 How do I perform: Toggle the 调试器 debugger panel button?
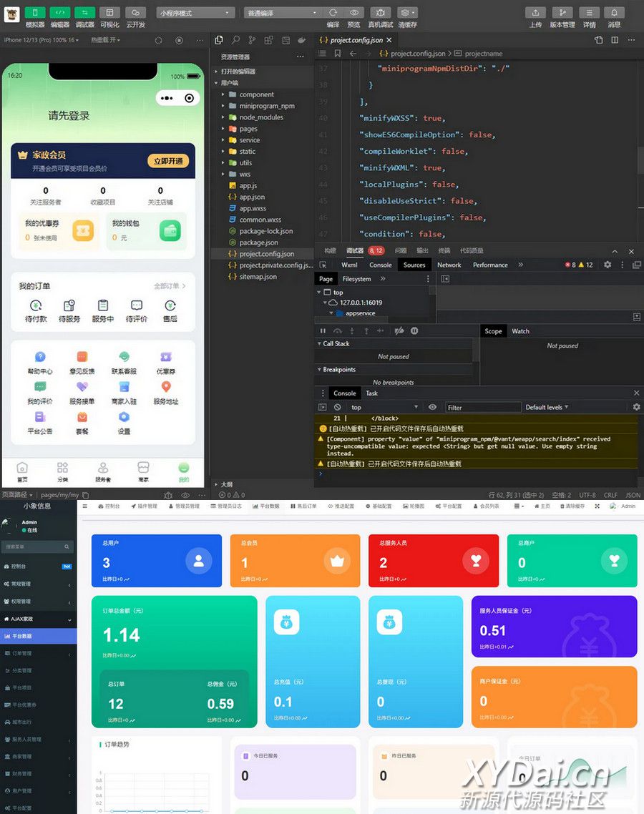point(84,13)
